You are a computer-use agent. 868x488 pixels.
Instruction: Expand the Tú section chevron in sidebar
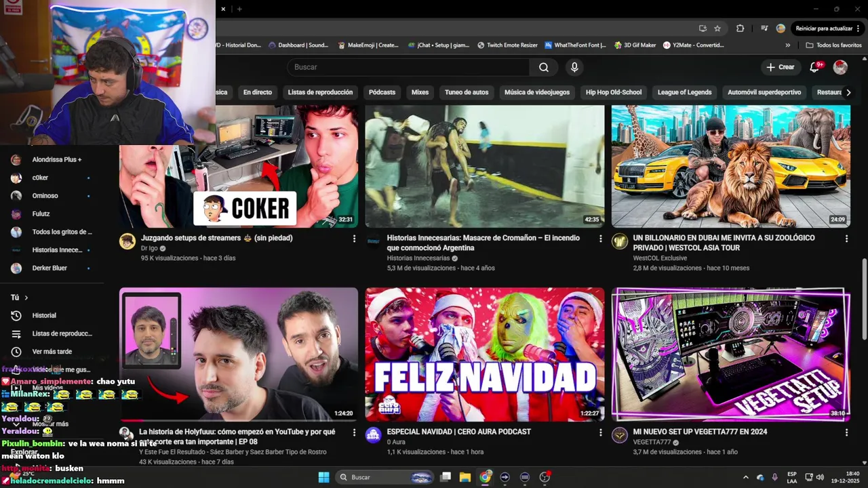(x=26, y=298)
